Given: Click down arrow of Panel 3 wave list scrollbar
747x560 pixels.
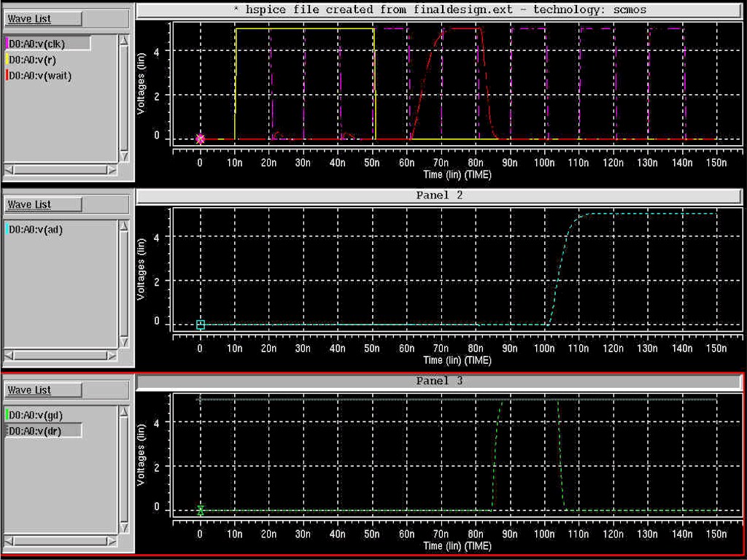Looking at the screenshot, I should pyautogui.click(x=124, y=528).
